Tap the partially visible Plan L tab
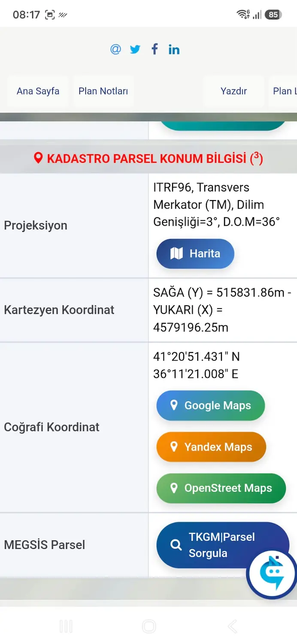 283,91
